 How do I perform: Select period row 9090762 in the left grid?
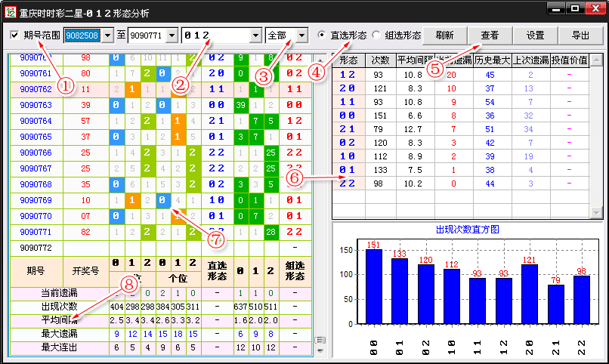36,89
